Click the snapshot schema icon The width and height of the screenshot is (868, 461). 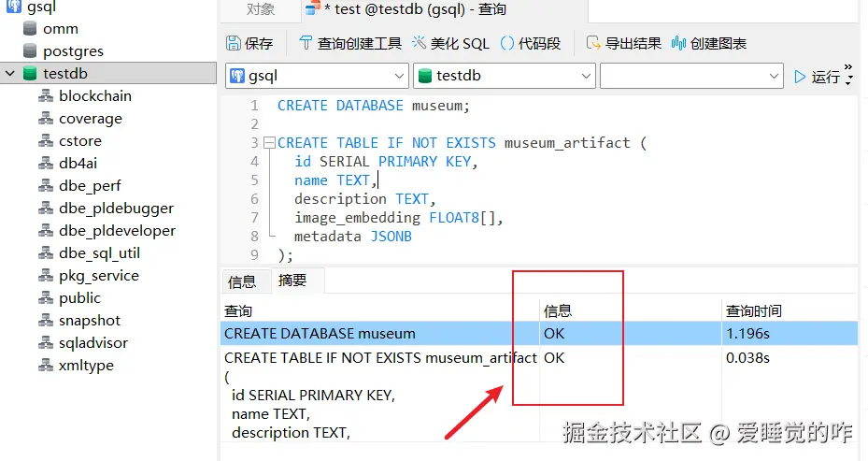click(x=46, y=320)
